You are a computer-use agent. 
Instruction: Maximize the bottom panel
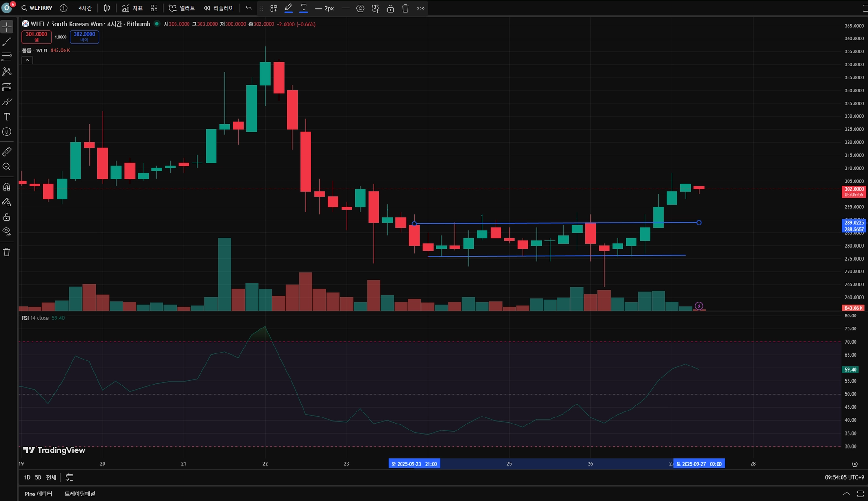(x=860, y=494)
